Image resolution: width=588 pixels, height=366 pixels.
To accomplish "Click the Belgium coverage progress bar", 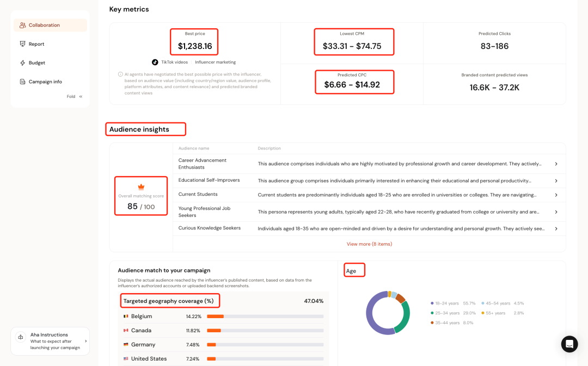I will (x=265, y=317).
